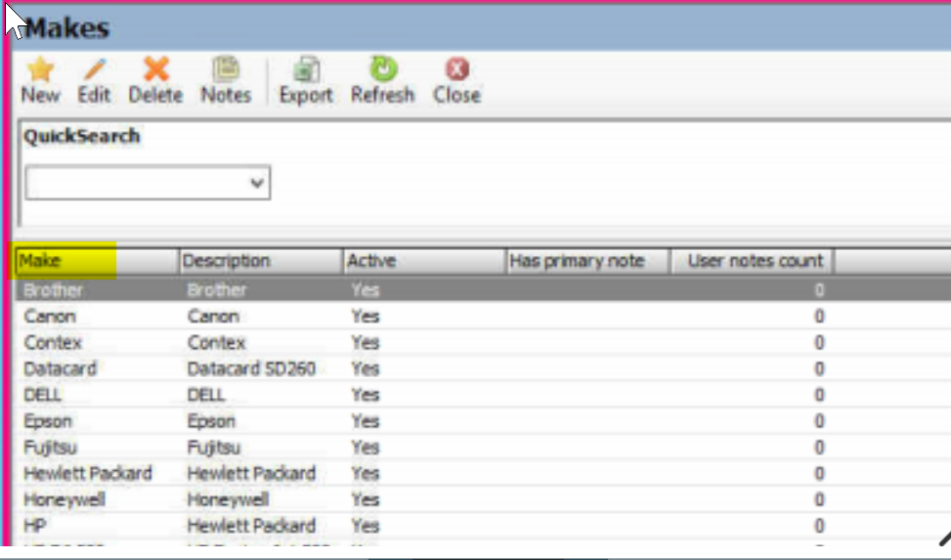Select the Hewlett Packard make cell

pos(88,473)
